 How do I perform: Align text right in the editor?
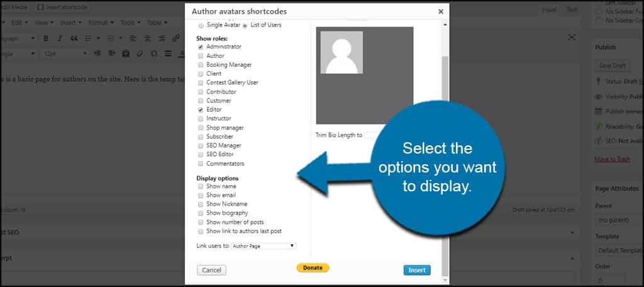click(162, 38)
